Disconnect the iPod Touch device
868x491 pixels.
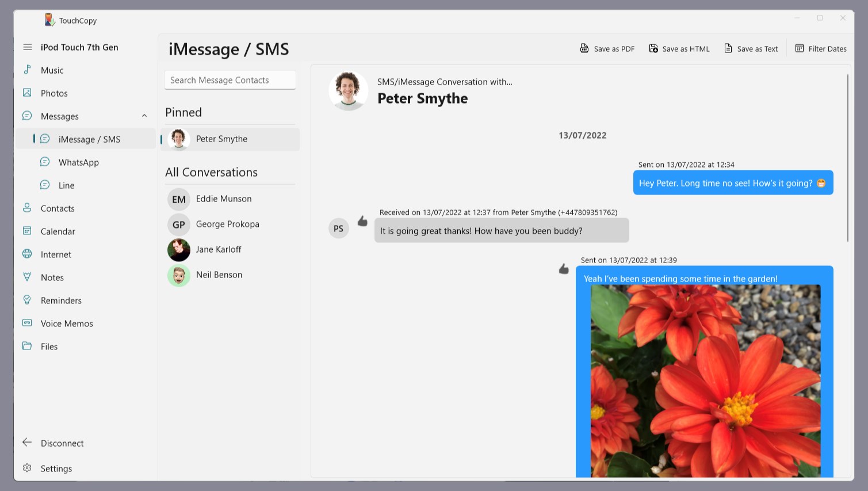coord(85,443)
